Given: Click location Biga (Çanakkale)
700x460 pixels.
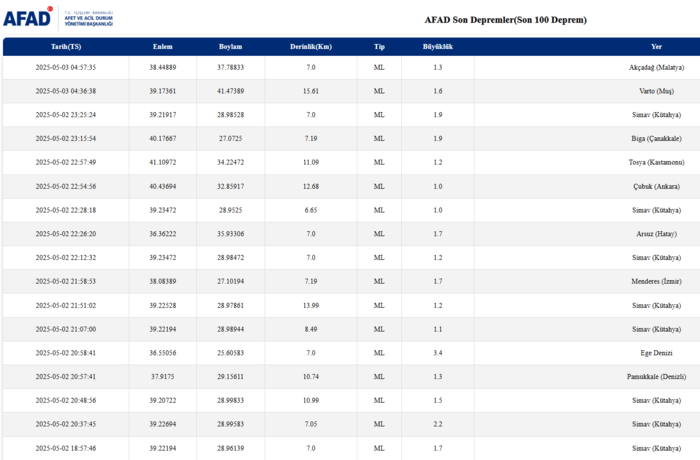Looking at the screenshot, I should (656, 138).
